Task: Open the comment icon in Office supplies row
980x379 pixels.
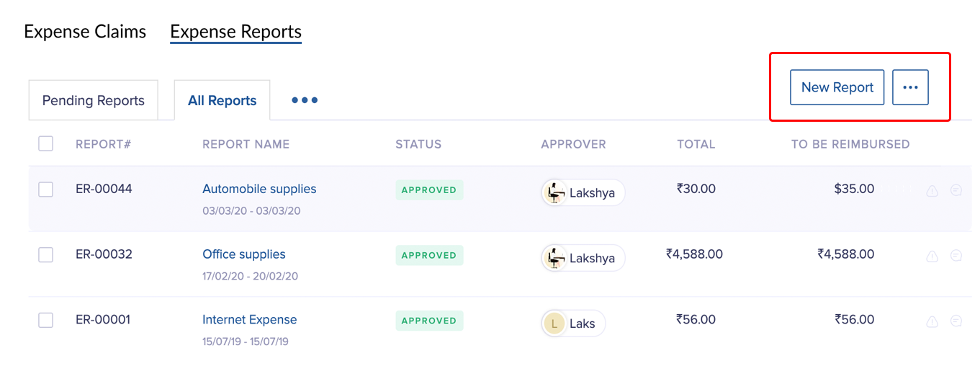Action: coord(956,256)
